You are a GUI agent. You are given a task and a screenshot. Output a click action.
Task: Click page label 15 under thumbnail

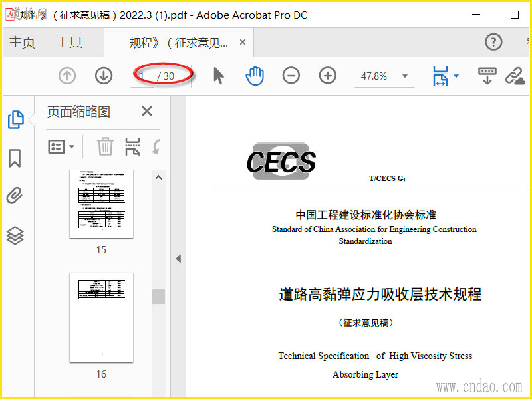click(x=101, y=250)
